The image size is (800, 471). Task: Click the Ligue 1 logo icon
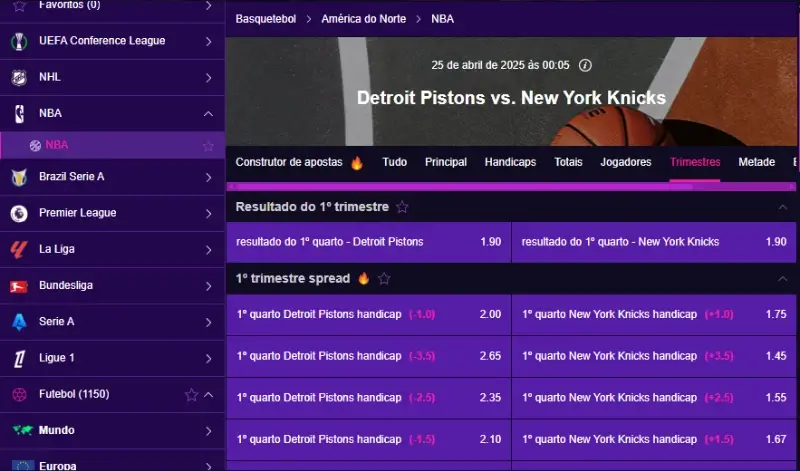[x=19, y=358]
